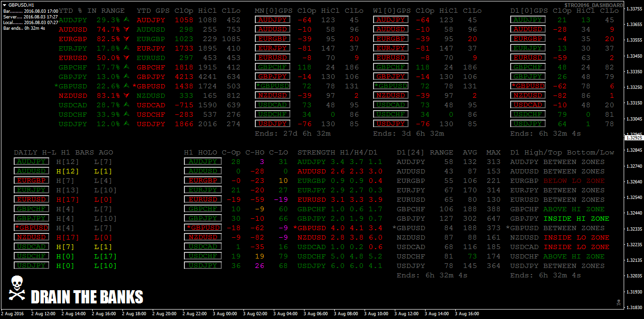
Task: Click the green up arrow beside AUDJPY 29.3%
Action: pos(126,19)
